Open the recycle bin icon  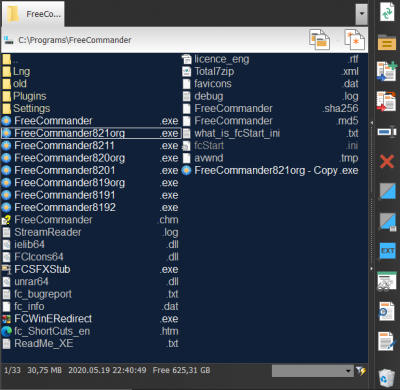387,378
